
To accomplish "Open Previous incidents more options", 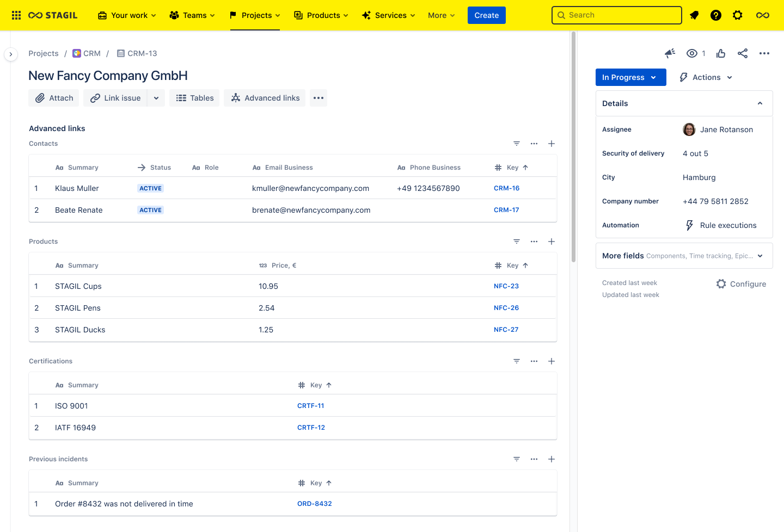I will click(534, 459).
